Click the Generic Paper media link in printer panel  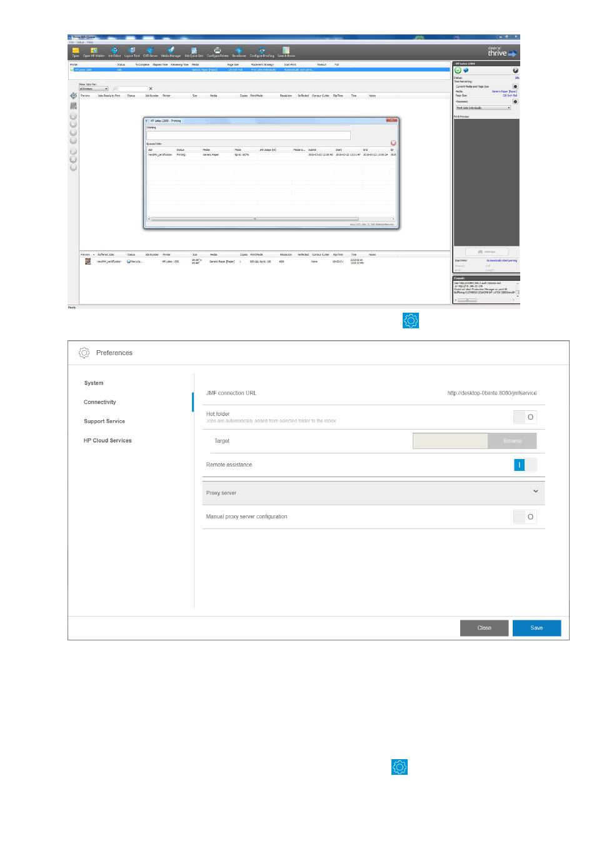(x=505, y=91)
